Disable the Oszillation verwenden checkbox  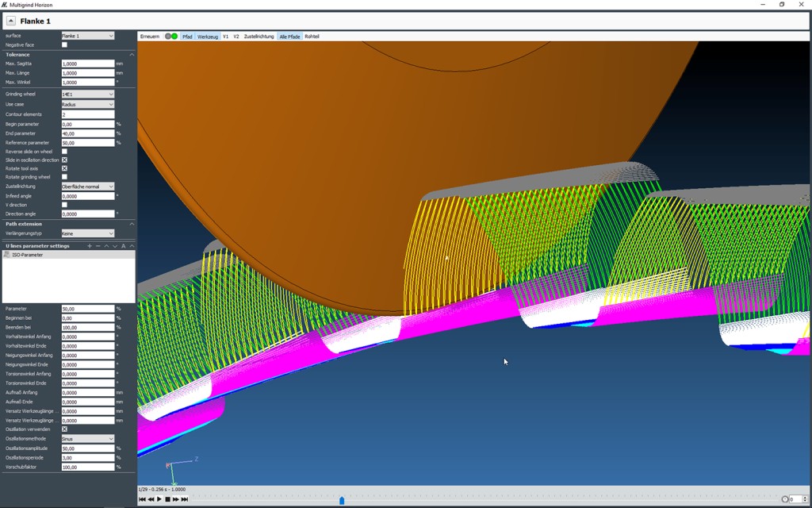pos(65,429)
